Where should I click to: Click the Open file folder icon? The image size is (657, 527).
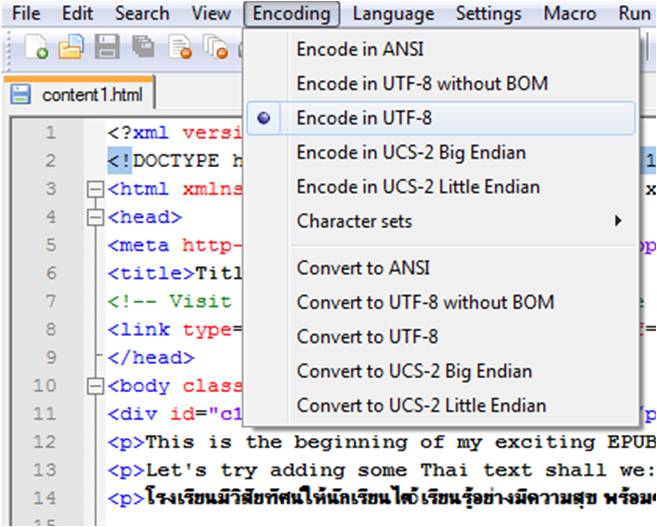coord(71,46)
